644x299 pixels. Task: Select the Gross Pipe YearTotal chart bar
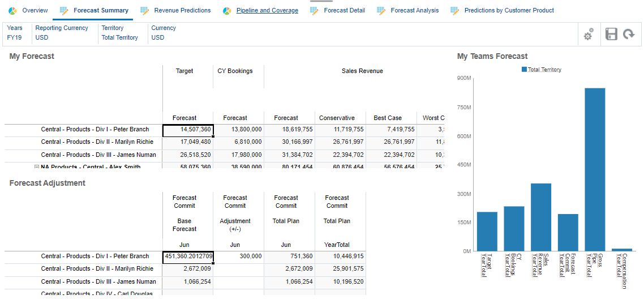595,169
